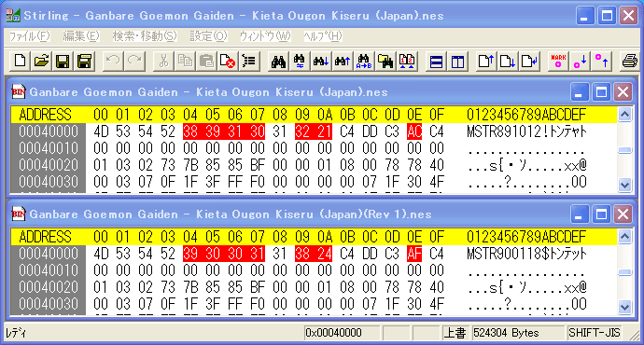Minimize the Rev 1 document window

click(579, 214)
